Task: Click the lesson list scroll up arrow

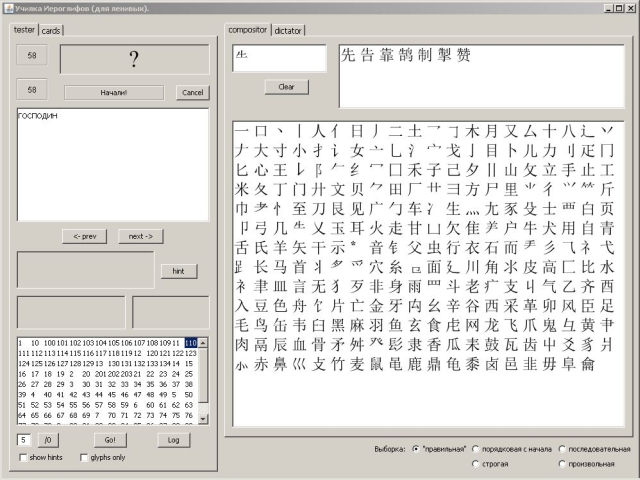Action: [x=203, y=342]
